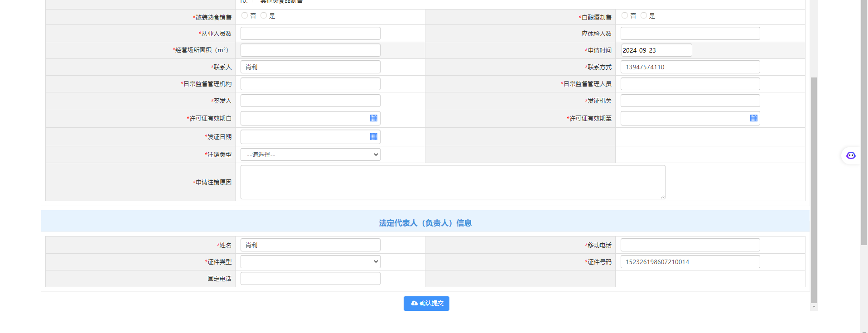Image resolution: width=868 pixels, height=333 pixels.
Task: Click the 从业人员数 input field
Action: click(x=310, y=34)
